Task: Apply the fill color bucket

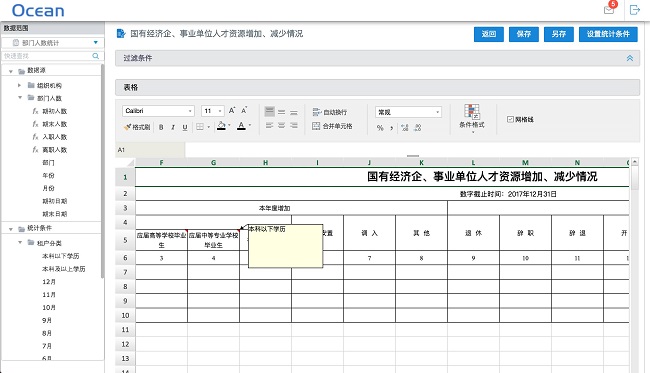Action: 221,126
